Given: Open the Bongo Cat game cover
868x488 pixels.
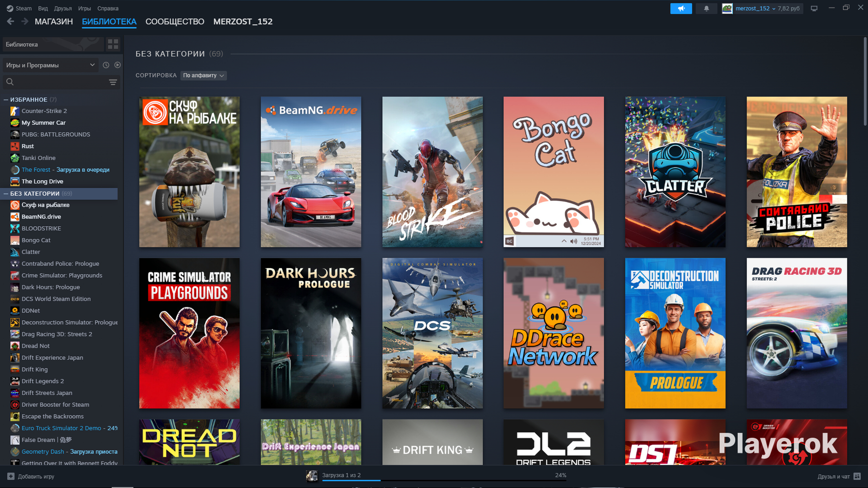Looking at the screenshot, I should pos(554,172).
